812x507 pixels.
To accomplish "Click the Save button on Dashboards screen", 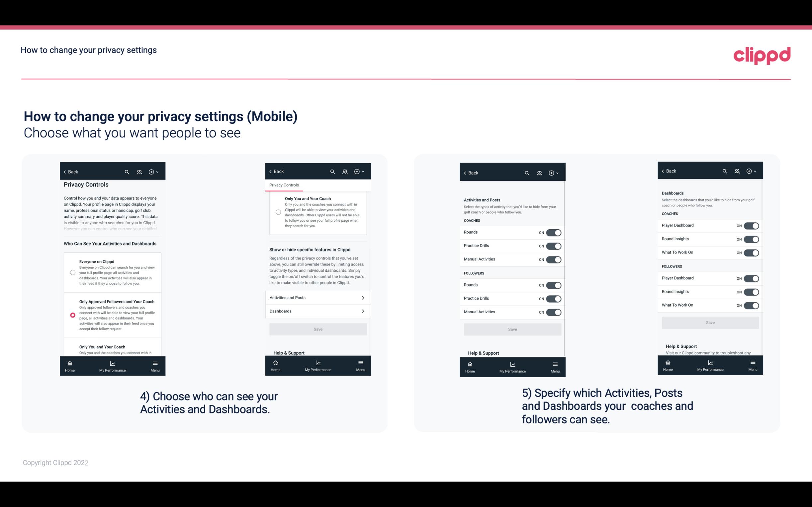I will [710, 322].
